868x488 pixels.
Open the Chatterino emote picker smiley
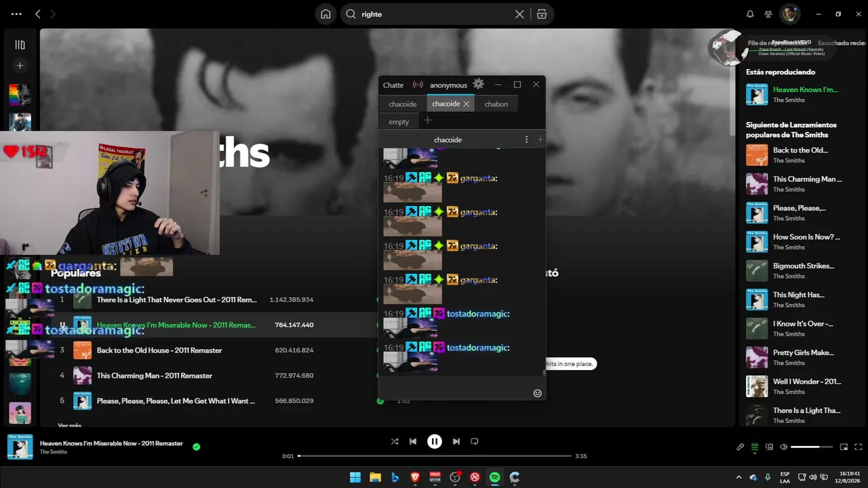coord(538,393)
